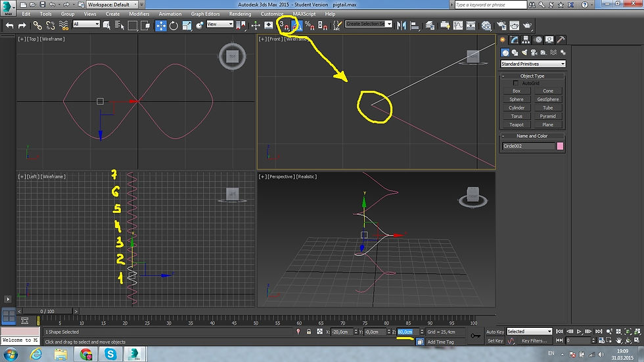Open Render Setup dialog
Image resolution: width=644 pixels, height=362 pixels.
coord(501,26)
